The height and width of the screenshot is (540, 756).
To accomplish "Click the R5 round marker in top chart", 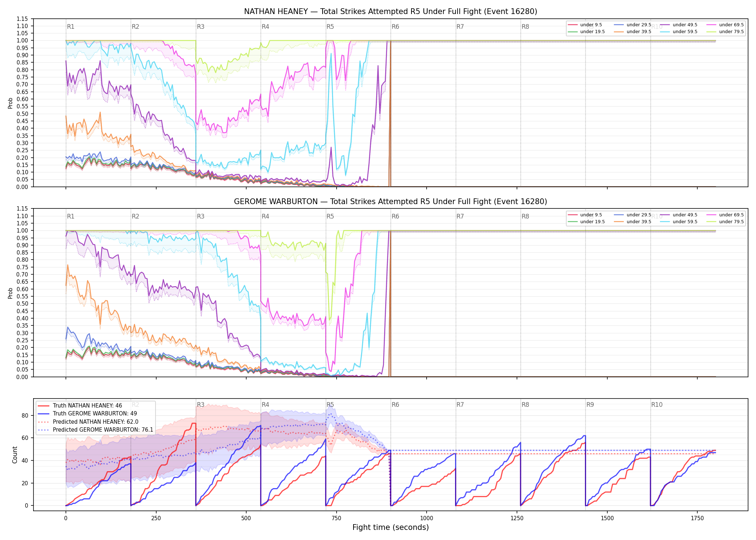I will [330, 27].
